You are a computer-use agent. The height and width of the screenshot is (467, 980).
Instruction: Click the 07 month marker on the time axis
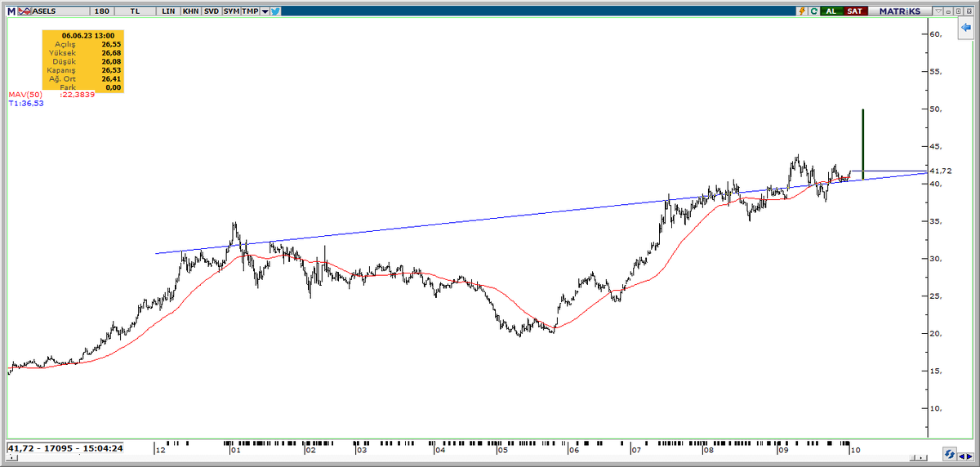[635, 450]
